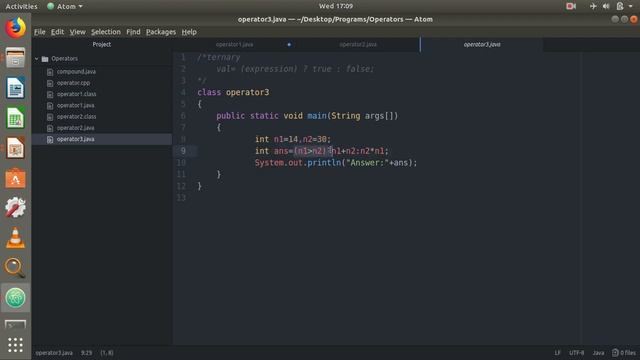This screenshot has height=360, width=640.
Task: Collapse the Operators folder tree
Action: pyautogui.click(x=36, y=59)
